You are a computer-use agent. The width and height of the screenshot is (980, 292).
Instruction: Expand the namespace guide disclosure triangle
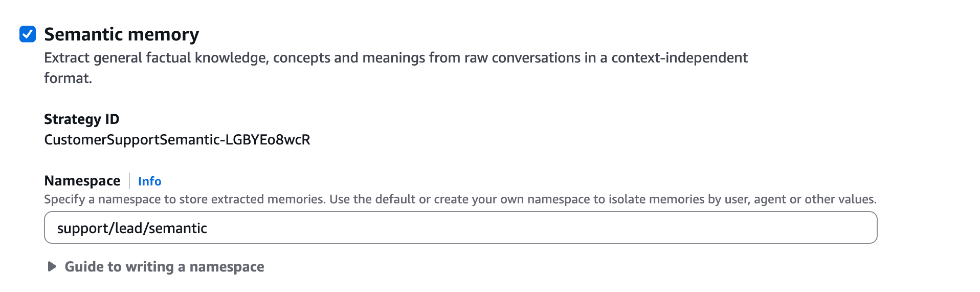pos(52,266)
